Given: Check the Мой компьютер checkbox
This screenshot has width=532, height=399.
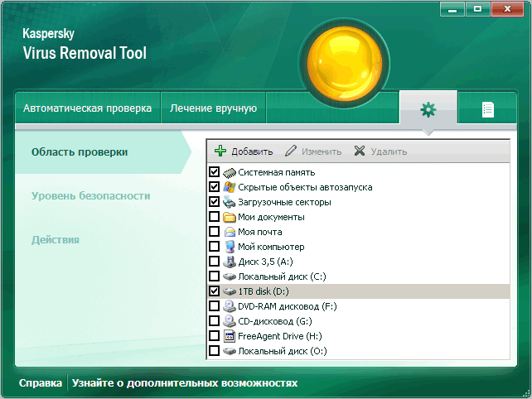Looking at the screenshot, I should pos(214,246).
